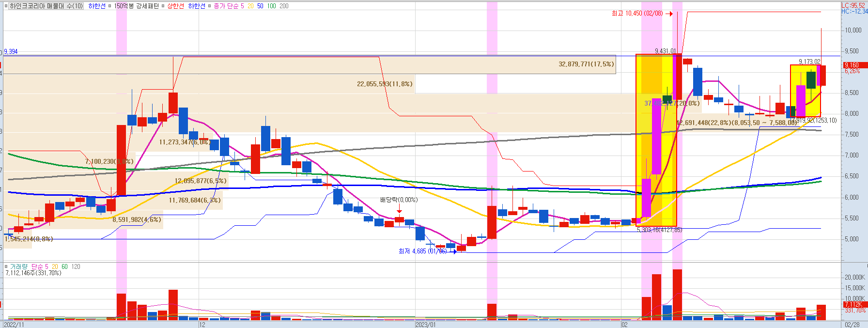
Task: Click the 2022/11 date on time axis
Action: coord(14,325)
